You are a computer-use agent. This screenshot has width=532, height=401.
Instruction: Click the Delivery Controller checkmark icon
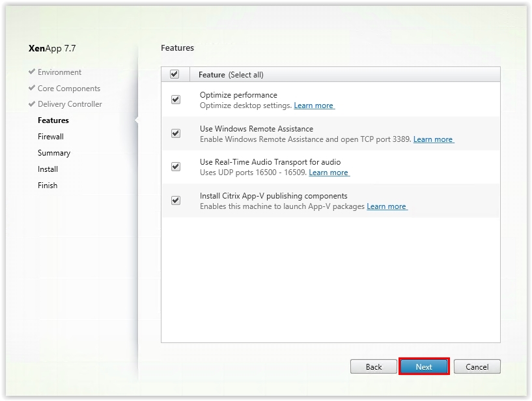coord(32,104)
